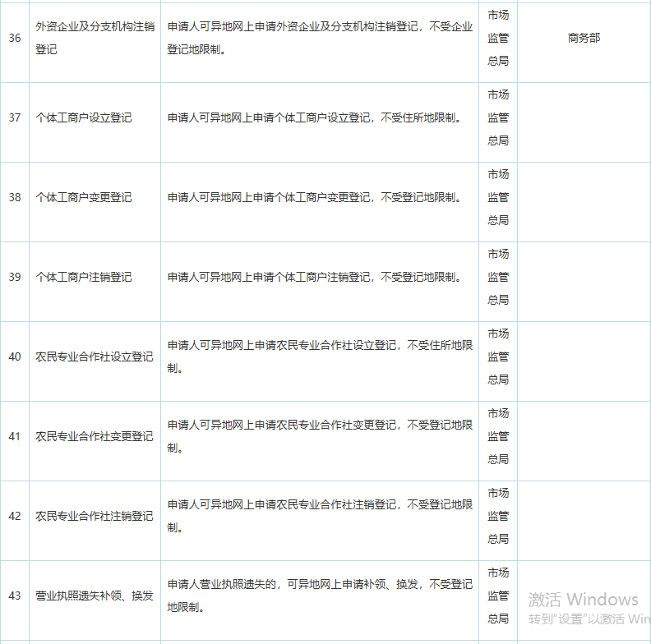Click '商务部' cell in row 36
The height and width of the screenshot is (644, 651).
pyautogui.click(x=584, y=38)
